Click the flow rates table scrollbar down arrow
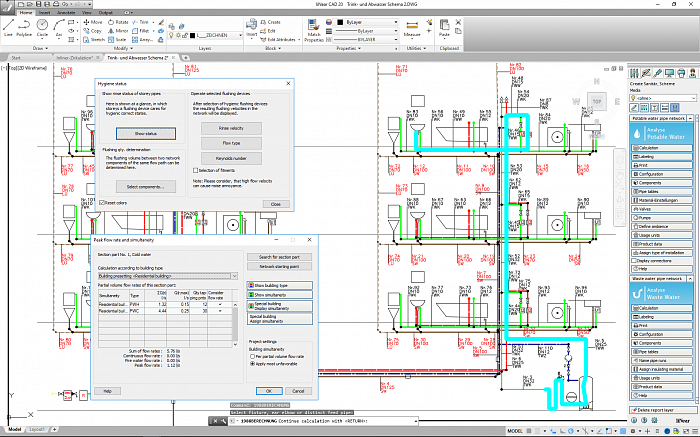700x437 pixels. click(235, 345)
